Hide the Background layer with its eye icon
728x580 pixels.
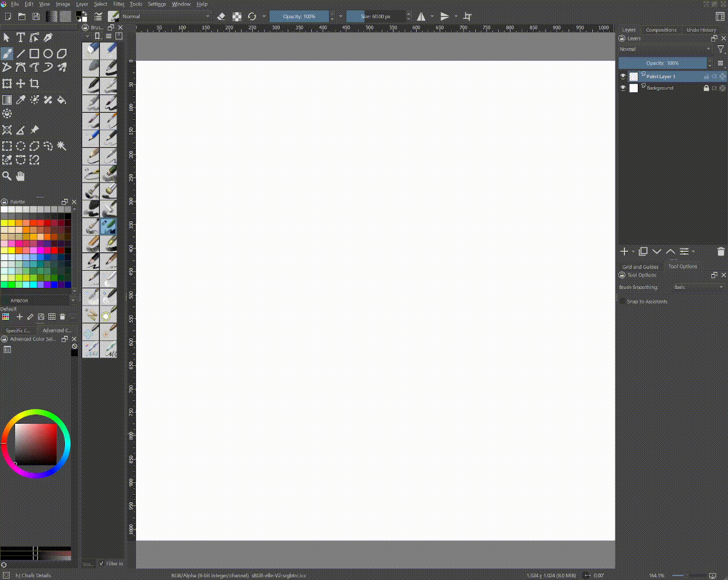(x=623, y=88)
